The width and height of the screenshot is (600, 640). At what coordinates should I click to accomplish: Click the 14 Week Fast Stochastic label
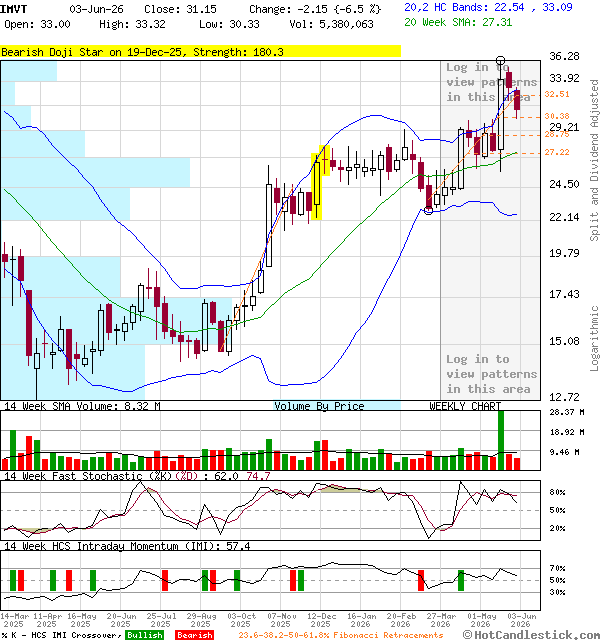(86, 476)
